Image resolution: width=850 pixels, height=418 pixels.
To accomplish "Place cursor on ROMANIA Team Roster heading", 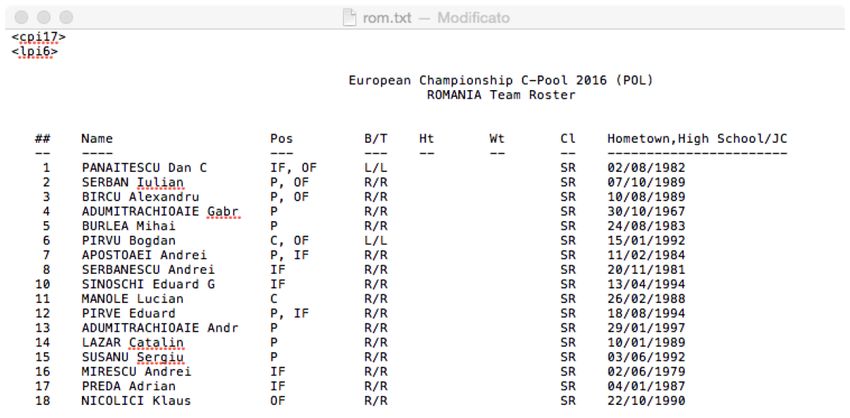I will click(501, 95).
